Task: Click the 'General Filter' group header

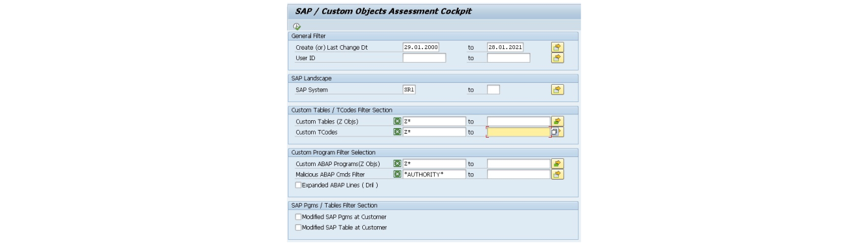Action: pos(309,36)
